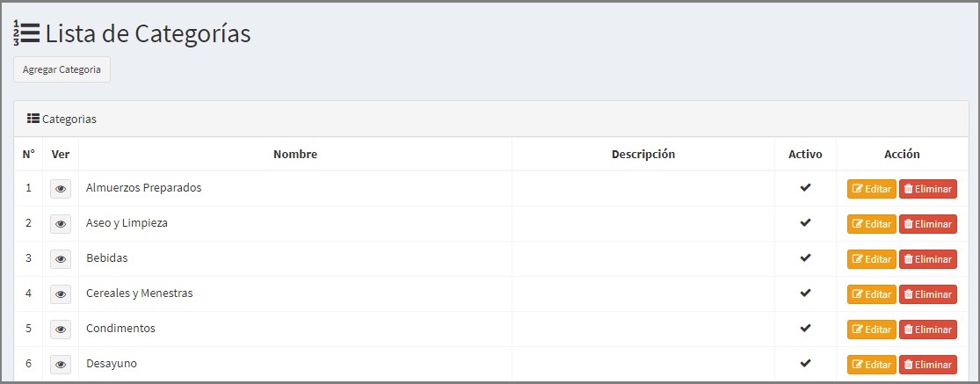The width and height of the screenshot is (980, 384).
Task: Click Editar for the Condimentos row
Action: point(872,329)
